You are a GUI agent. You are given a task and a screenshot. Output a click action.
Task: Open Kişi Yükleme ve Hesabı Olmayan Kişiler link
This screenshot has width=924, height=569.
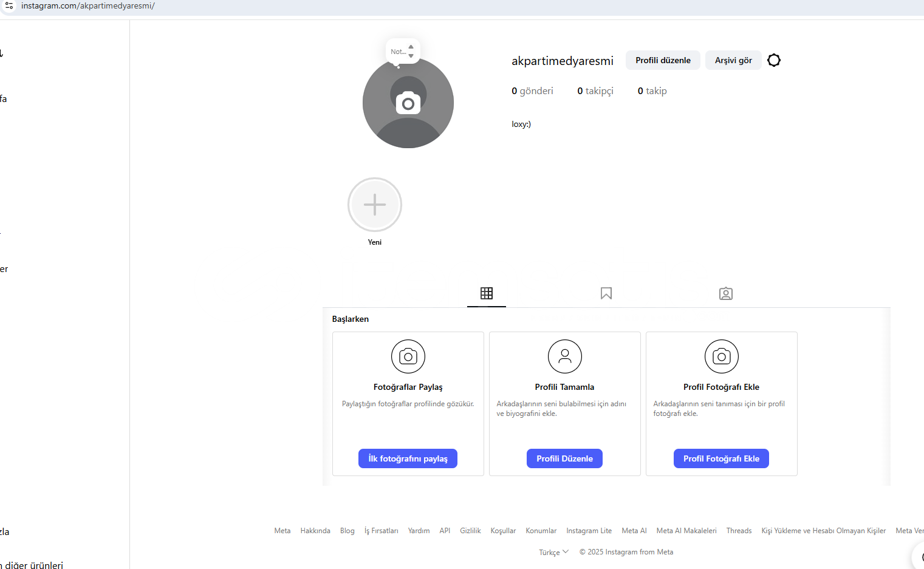pos(824,531)
